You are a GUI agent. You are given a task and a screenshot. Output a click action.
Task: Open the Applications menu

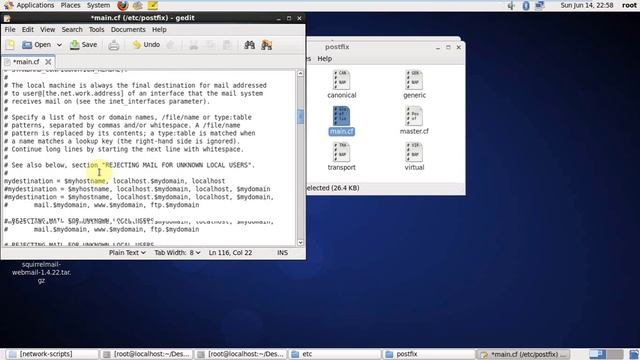click(29, 5)
